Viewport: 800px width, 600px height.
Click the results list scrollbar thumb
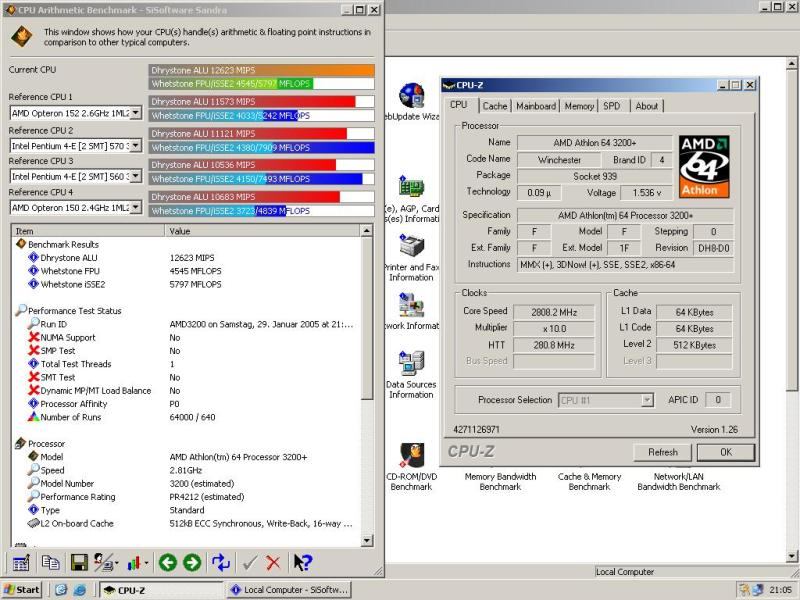367,318
